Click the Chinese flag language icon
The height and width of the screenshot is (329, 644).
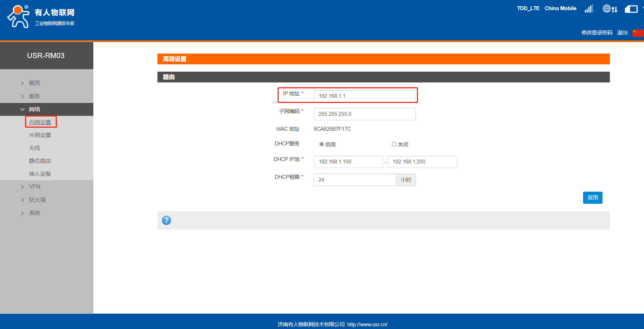tap(637, 33)
